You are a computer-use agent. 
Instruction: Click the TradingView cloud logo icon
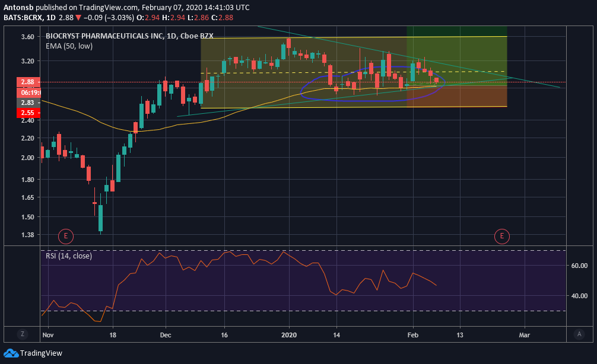(11, 353)
